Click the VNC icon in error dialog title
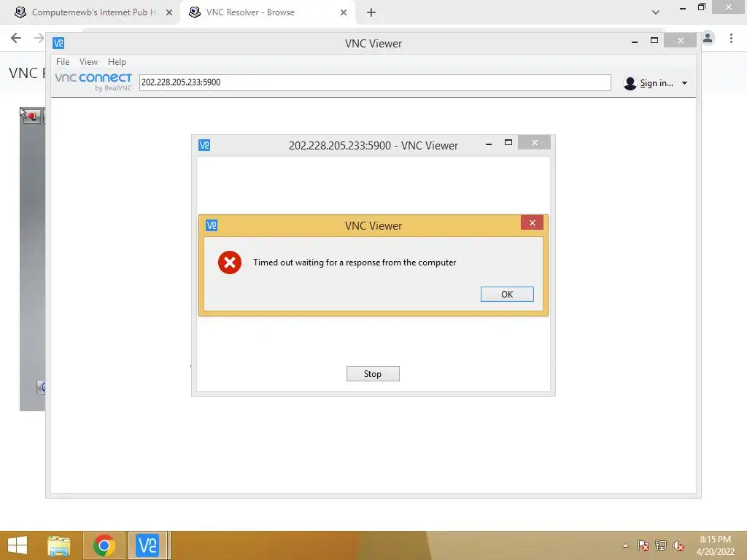The width and height of the screenshot is (747, 560). [212, 225]
